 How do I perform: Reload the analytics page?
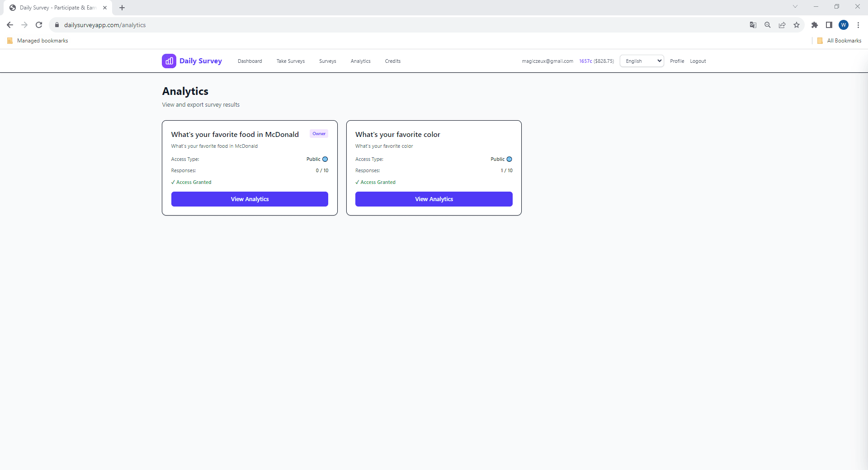[x=39, y=25]
